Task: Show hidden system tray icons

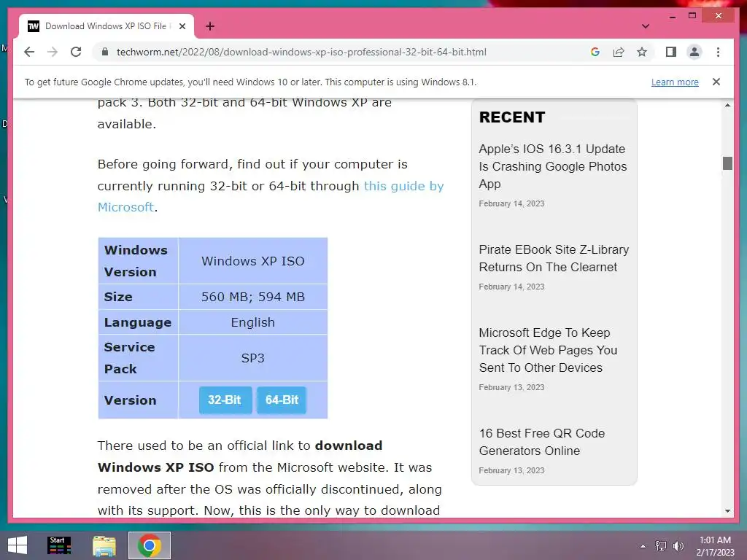Action: (643, 546)
